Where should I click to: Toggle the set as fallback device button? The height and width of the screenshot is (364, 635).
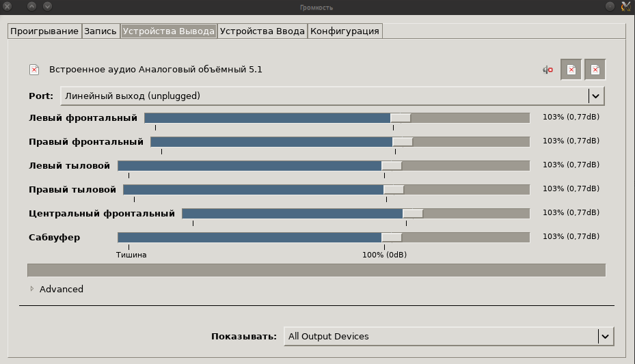(x=595, y=70)
